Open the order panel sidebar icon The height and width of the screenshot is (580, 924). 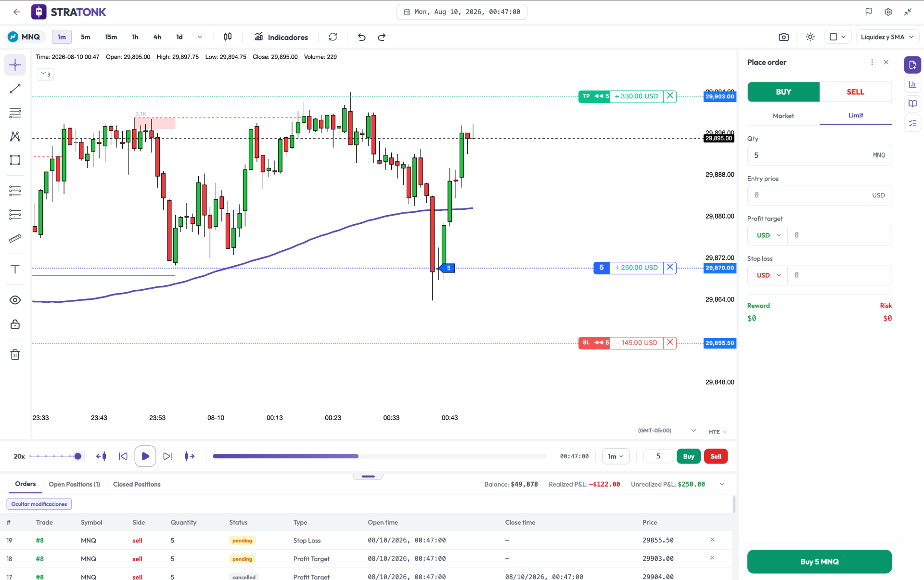coord(912,65)
